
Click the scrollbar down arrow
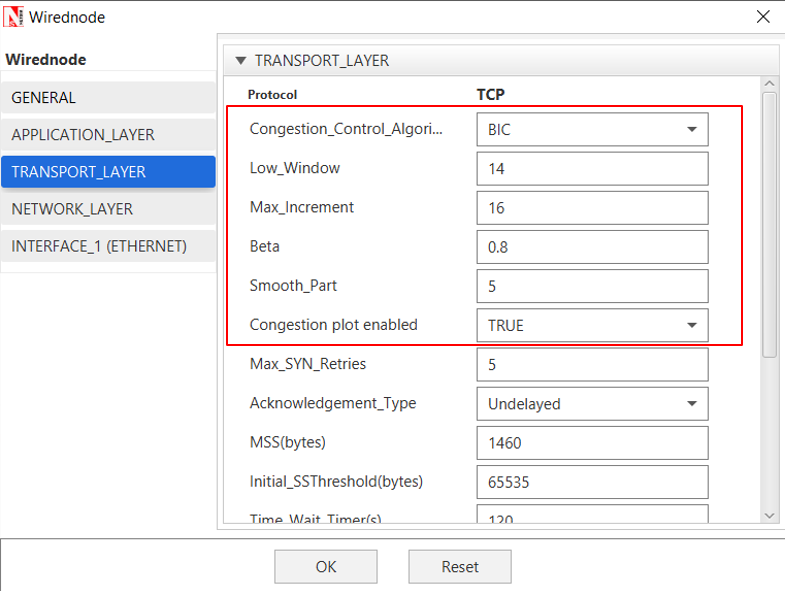tap(769, 515)
